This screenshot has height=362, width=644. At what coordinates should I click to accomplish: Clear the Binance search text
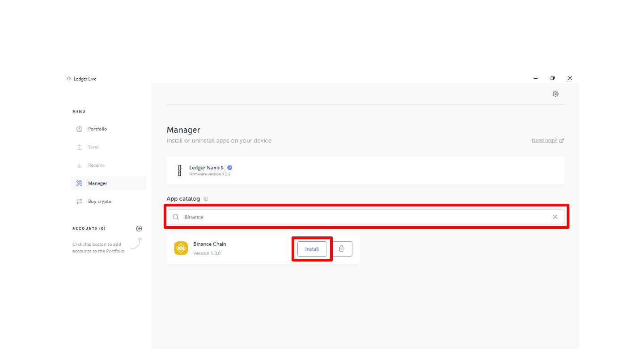point(555,217)
